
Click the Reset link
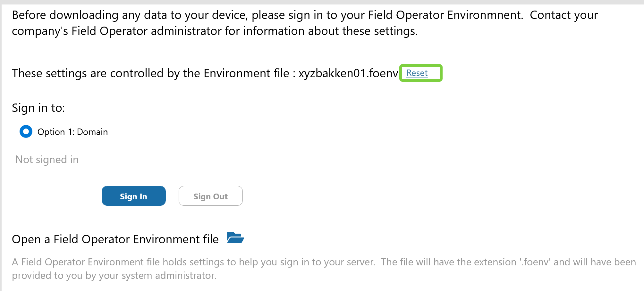[417, 73]
